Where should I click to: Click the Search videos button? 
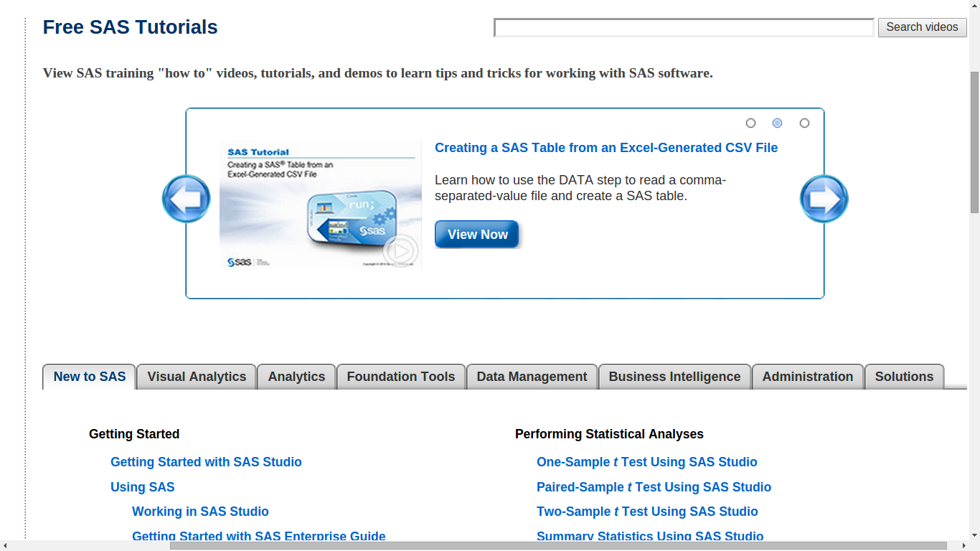[x=922, y=27]
